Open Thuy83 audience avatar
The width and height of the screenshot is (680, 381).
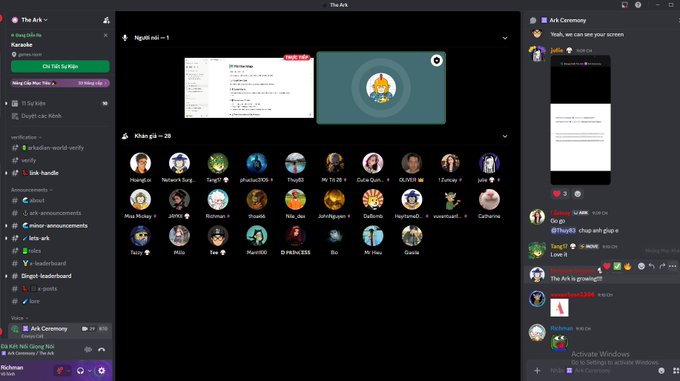pos(295,163)
